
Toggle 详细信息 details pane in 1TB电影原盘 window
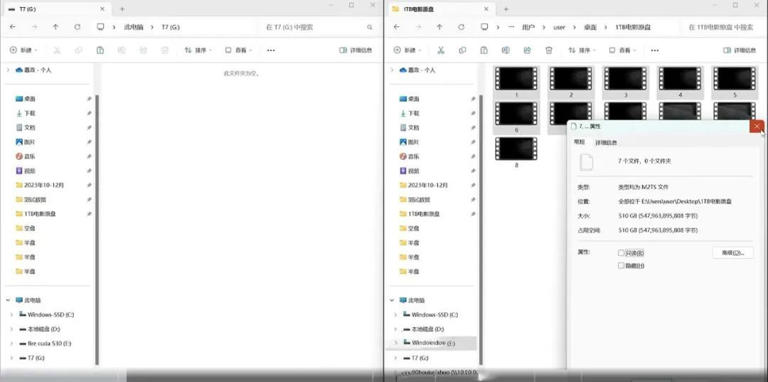pos(740,50)
